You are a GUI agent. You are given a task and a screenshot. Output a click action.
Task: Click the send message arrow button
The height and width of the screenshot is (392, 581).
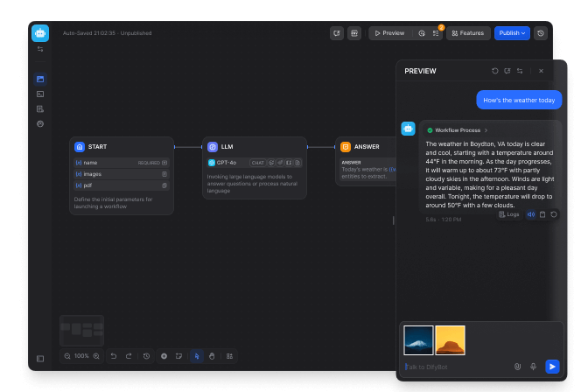tap(552, 367)
